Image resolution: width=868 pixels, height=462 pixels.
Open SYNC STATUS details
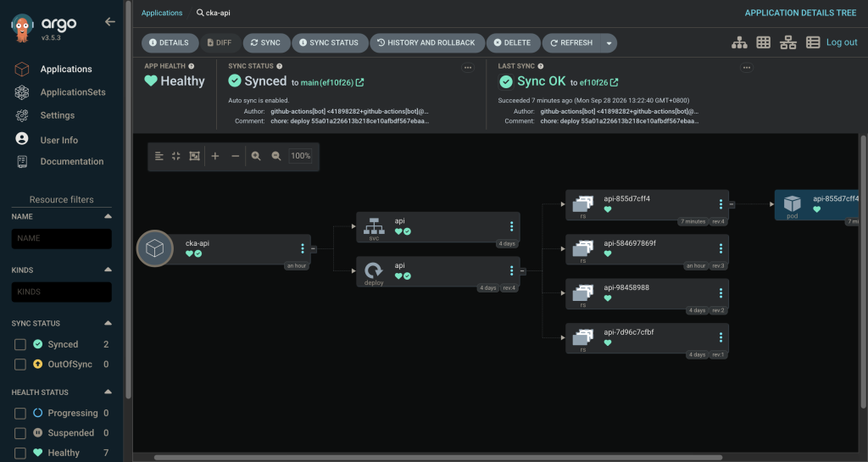point(330,42)
